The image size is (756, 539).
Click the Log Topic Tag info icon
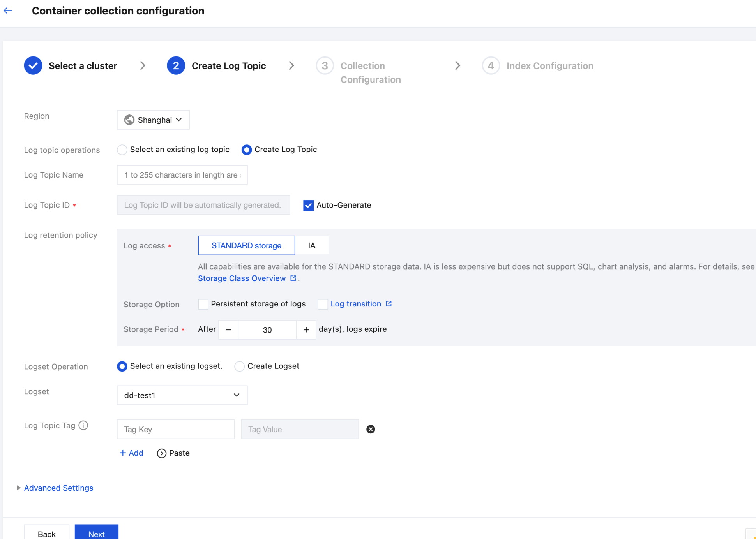83,425
